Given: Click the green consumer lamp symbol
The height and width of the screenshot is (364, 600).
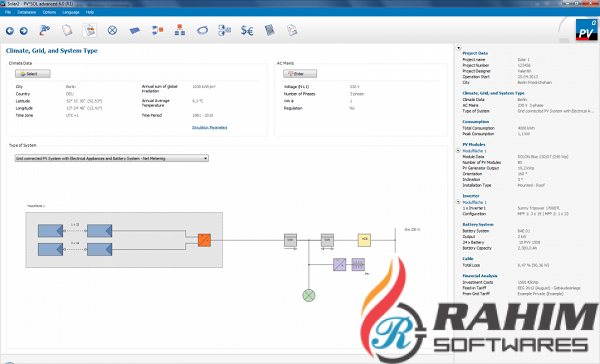Looking at the screenshot, I should (309, 295).
